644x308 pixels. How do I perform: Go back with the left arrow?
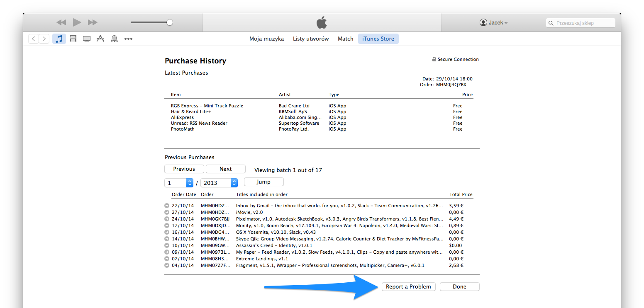click(33, 39)
